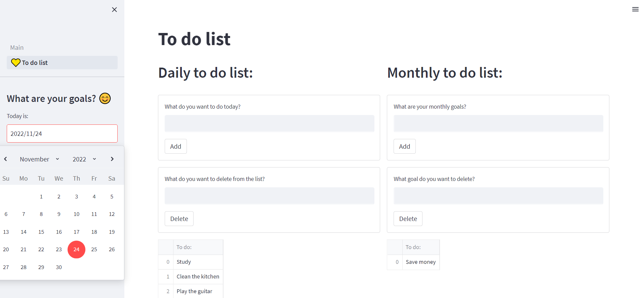The height and width of the screenshot is (298, 644).
Task: Expand the 2022 year dropdown
Action: 84,159
